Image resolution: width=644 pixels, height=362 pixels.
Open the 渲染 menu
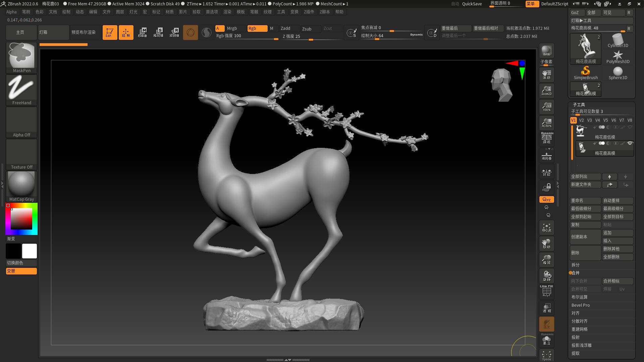[x=227, y=11]
